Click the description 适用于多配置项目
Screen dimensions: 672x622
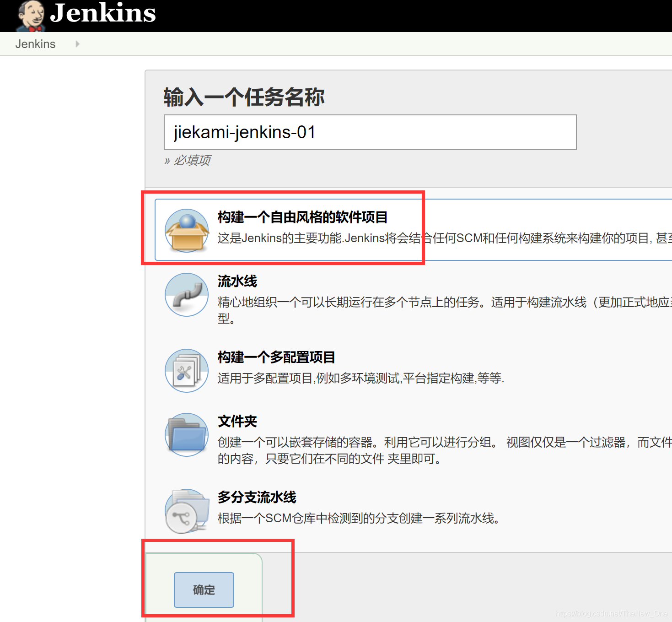coord(361,378)
